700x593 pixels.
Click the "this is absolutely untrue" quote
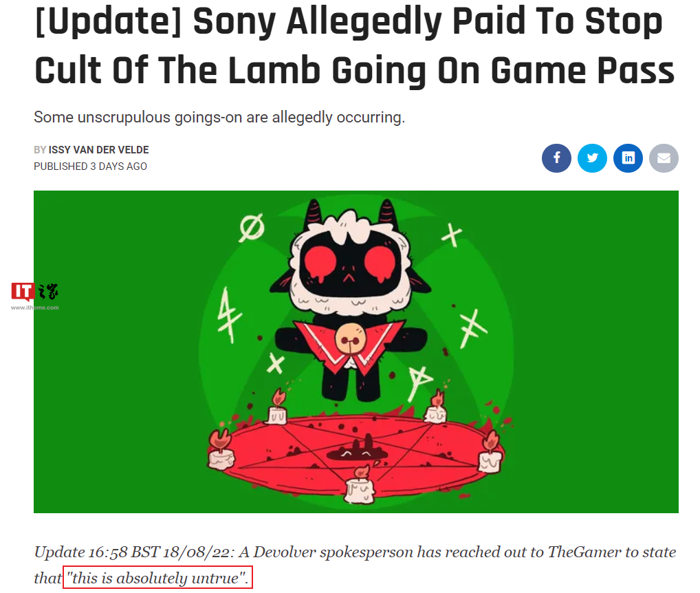click(157, 577)
